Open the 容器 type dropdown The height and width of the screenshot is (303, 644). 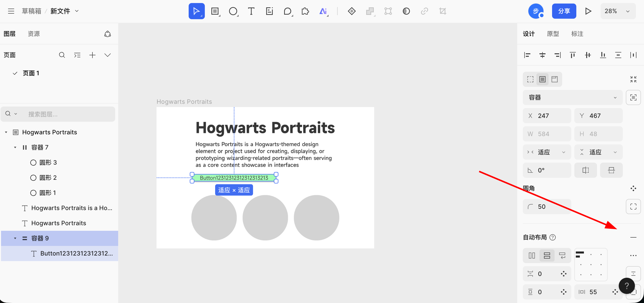tap(572, 97)
